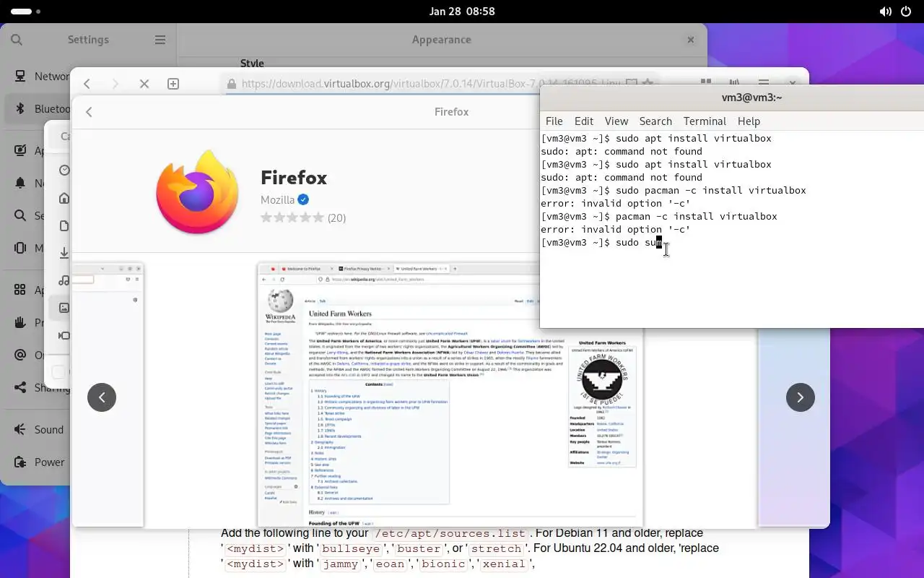Click the Downloads icon in file dialog
The image size is (924, 578).
click(x=64, y=253)
